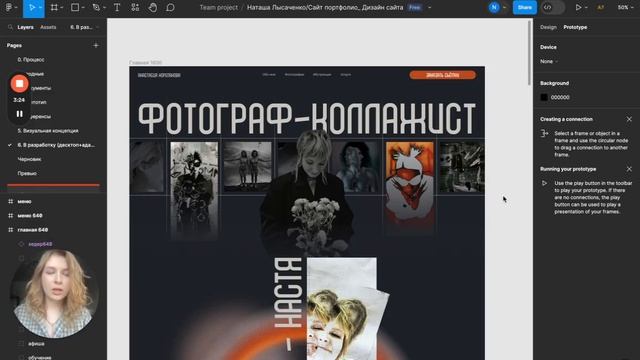Select the Comment tool
The width and height of the screenshot is (640, 360).
tap(170, 7)
